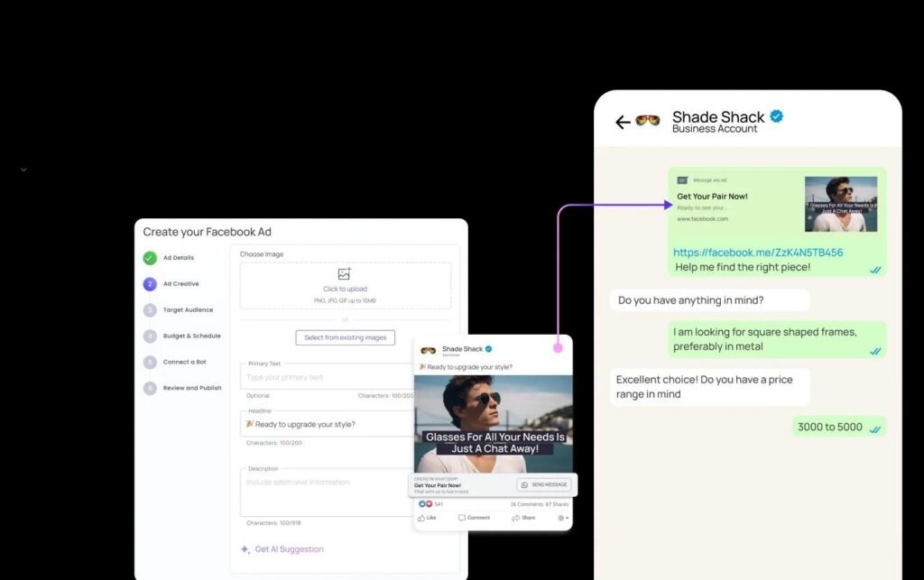Click the sunglasses avatar on the Facebook post preview
Image resolution: width=924 pixels, height=580 pixels.
(429, 350)
